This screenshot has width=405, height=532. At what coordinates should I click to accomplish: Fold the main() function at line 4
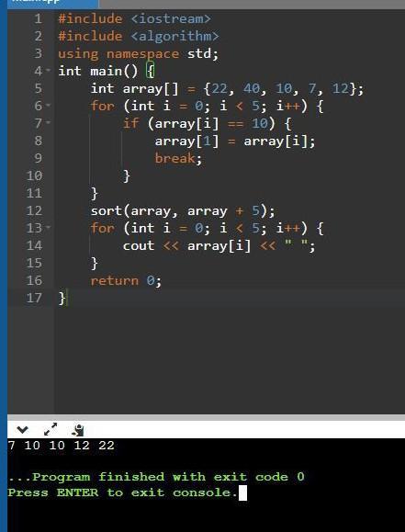point(49,70)
